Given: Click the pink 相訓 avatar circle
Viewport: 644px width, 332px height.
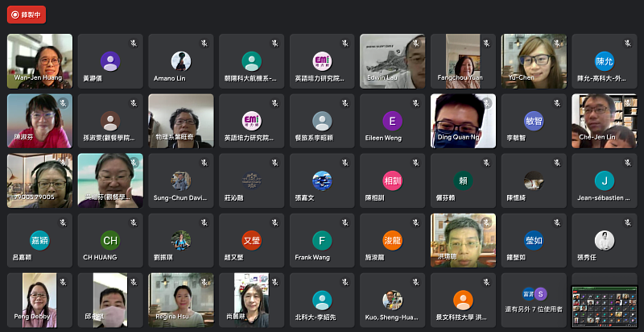Looking at the screenshot, I should pyautogui.click(x=393, y=181).
